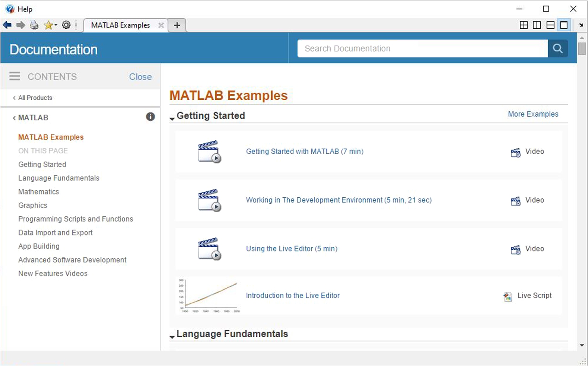The image size is (588, 366).
Task: Click the Search Documentation field
Action: (423, 49)
